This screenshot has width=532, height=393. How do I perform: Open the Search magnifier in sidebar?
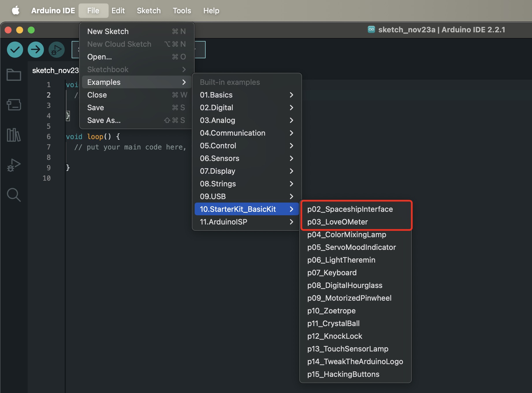click(14, 195)
